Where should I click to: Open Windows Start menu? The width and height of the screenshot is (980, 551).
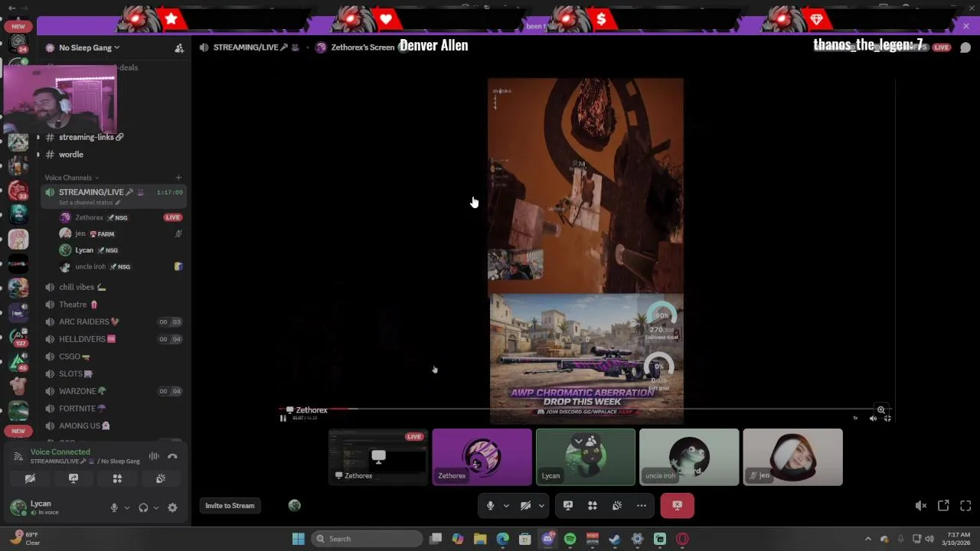click(299, 539)
